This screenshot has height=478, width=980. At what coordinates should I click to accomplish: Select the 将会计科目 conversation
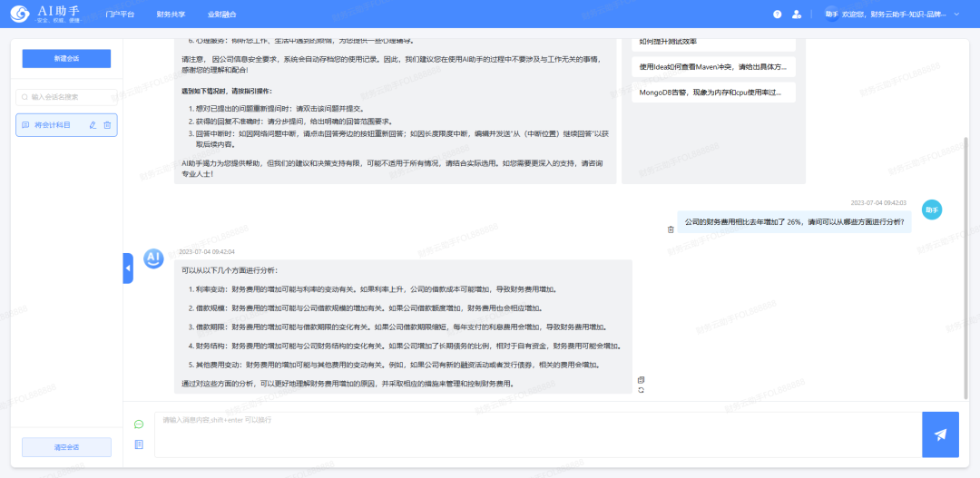click(66, 125)
